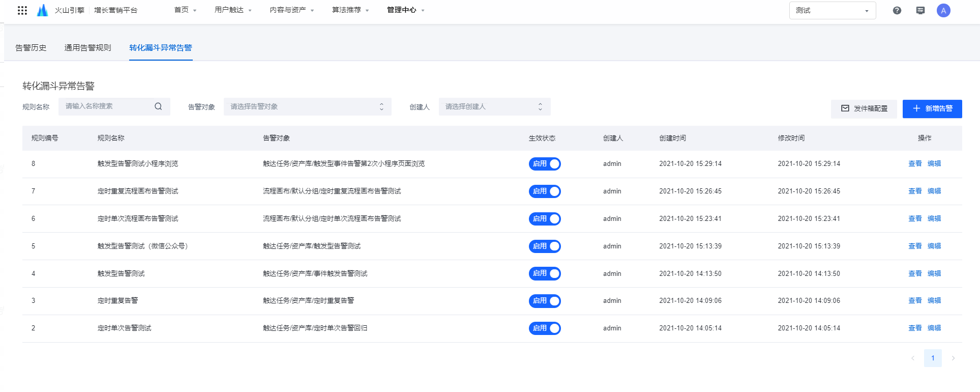The width and height of the screenshot is (980, 392).
Task: Open the messages notification icon
Action: (x=920, y=10)
